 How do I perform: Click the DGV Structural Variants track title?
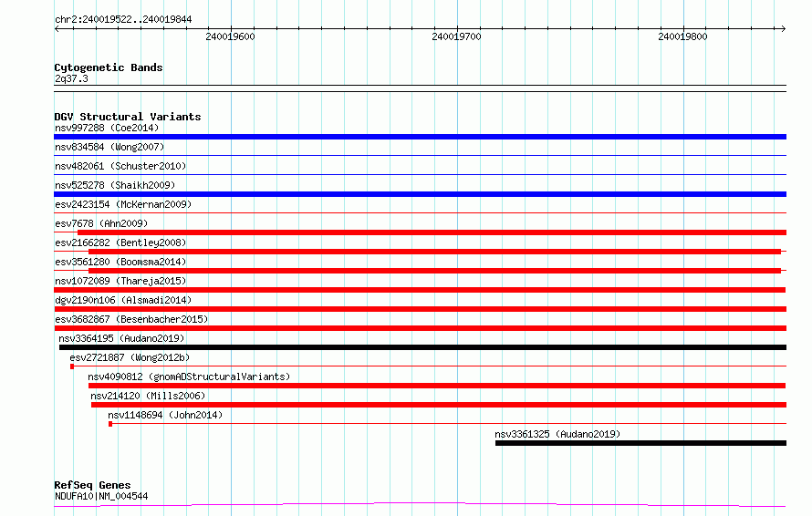click(128, 117)
